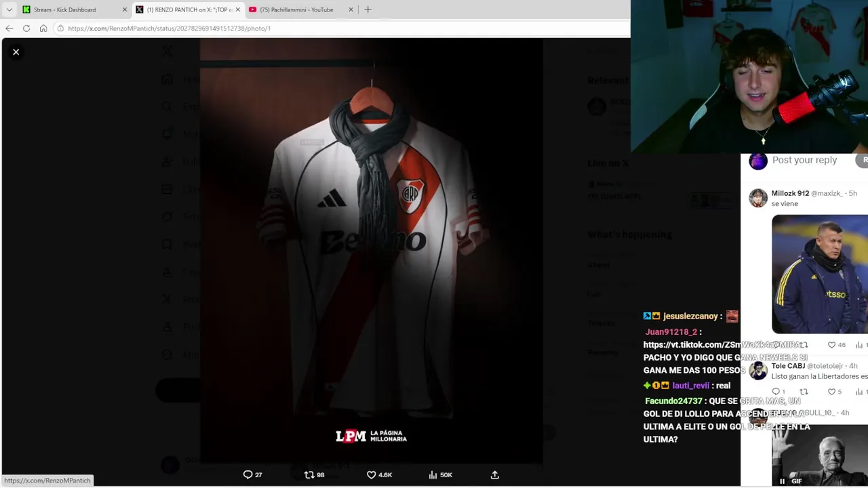Viewport: 868px width, 488px height.
Task: Open a new browser tab
Action: pyautogui.click(x=368, y=9)
